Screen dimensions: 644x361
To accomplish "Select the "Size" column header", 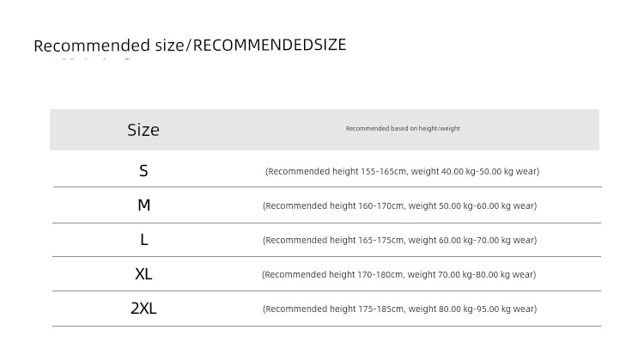I will (143, 130).
